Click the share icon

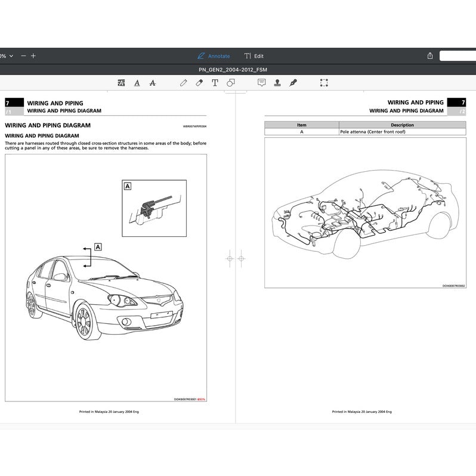pos(430,55)
